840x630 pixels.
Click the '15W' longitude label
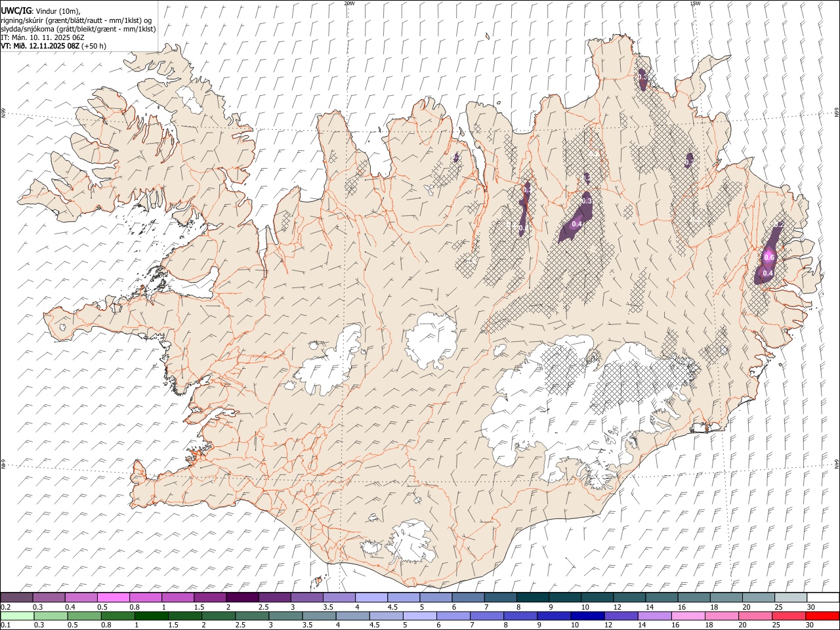coord(695,3)
